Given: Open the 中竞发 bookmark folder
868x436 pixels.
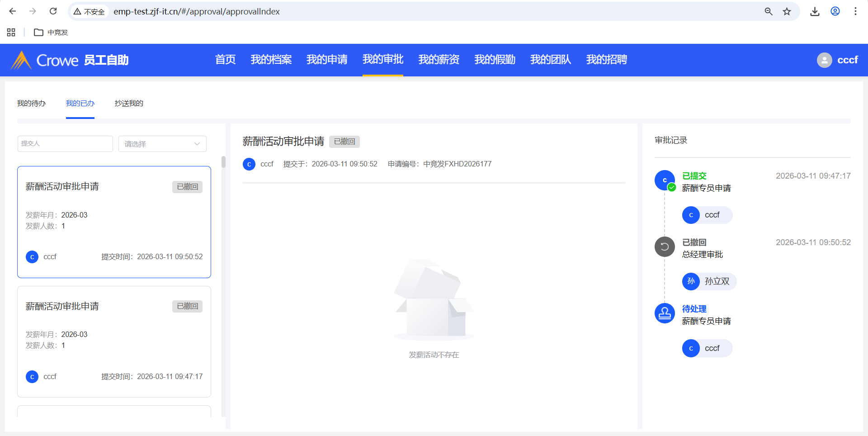Looking at the screenshot, I should coord(51,32).
